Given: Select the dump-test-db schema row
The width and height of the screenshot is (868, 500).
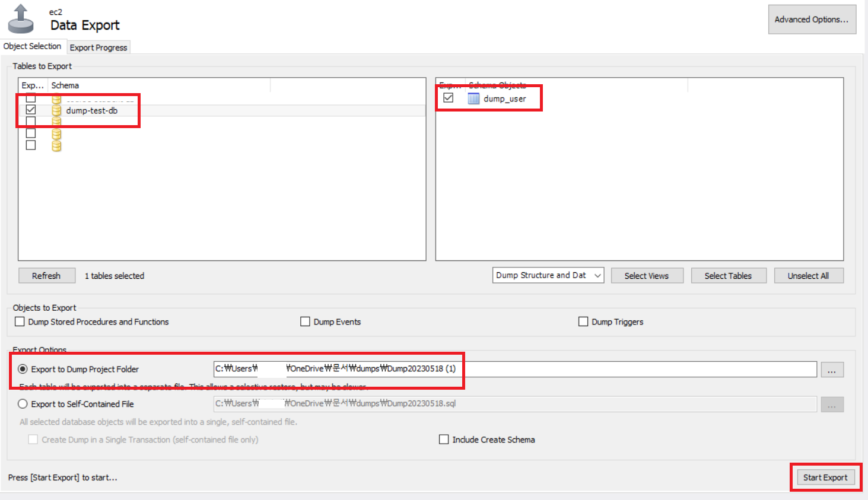Looking at the screenshot, I should click(222, 110).
